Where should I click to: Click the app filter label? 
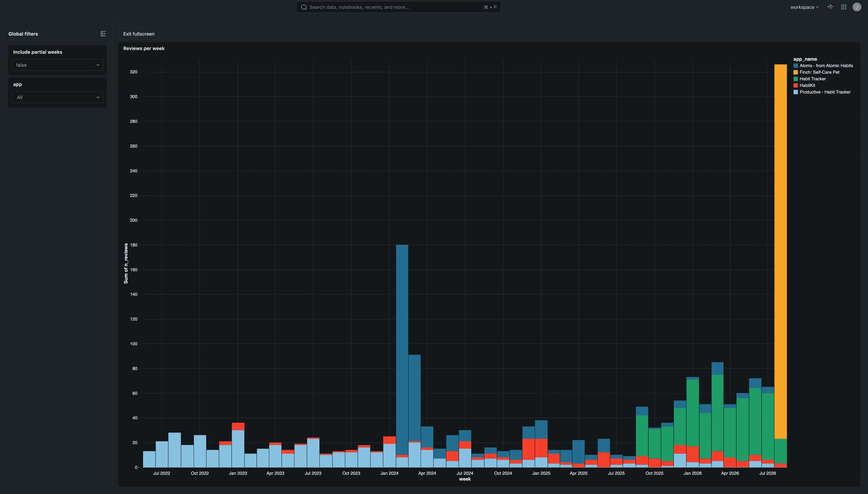click(17, 84)
